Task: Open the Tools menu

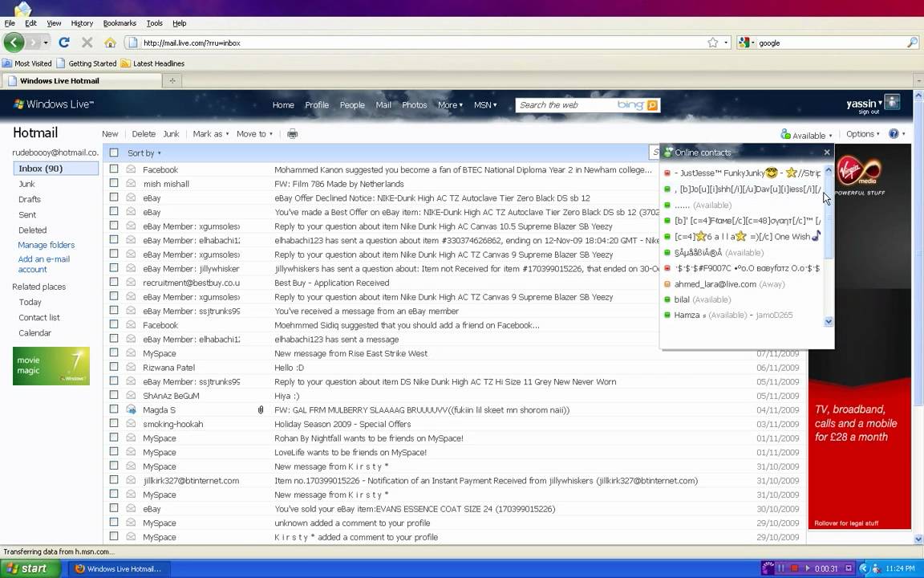Action: click(154, 23)
